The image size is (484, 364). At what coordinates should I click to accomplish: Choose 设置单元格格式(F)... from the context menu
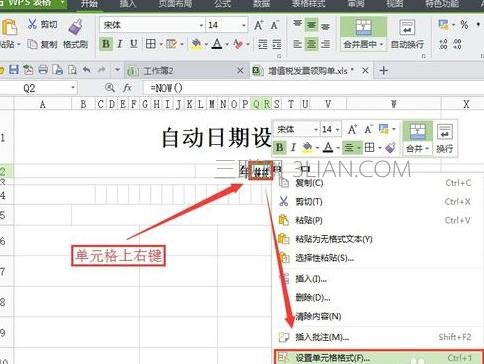point(378,358)
